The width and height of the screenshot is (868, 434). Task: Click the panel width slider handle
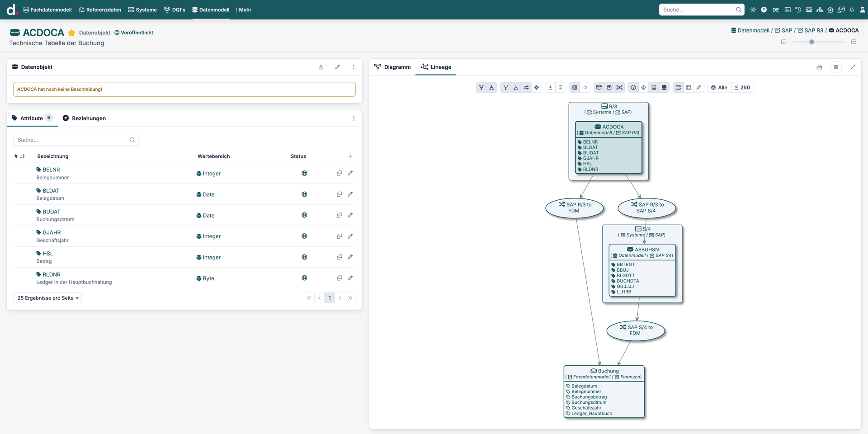pyautogui.click(x=811, y=42)
